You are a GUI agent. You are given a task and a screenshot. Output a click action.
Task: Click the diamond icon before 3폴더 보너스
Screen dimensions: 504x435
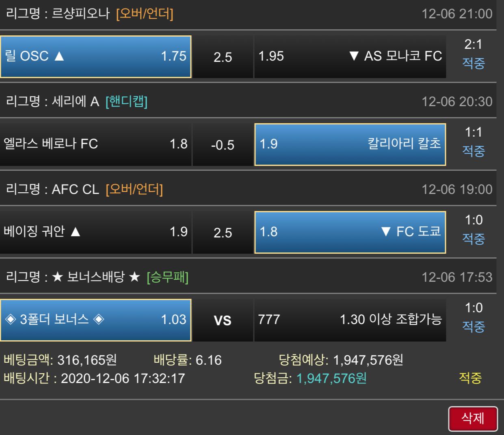pyautogui.click(x=11, y=319)
